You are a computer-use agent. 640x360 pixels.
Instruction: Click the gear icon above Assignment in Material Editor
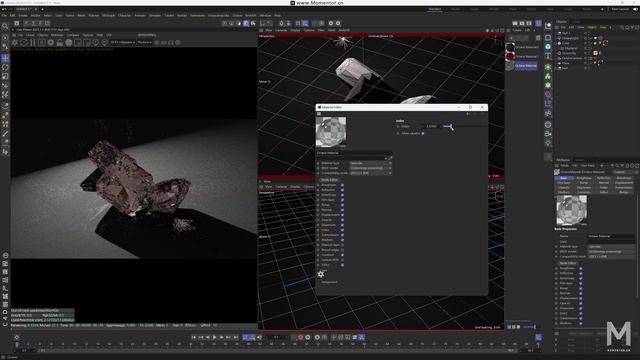(x=321, y=274)
